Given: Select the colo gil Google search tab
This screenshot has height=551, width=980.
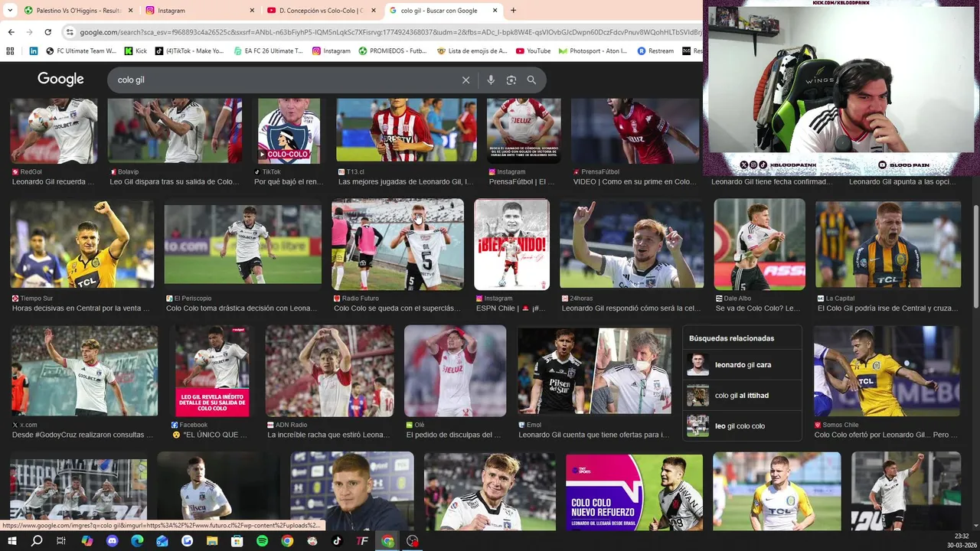Looking at the screenshot, I should pos(443,11).
